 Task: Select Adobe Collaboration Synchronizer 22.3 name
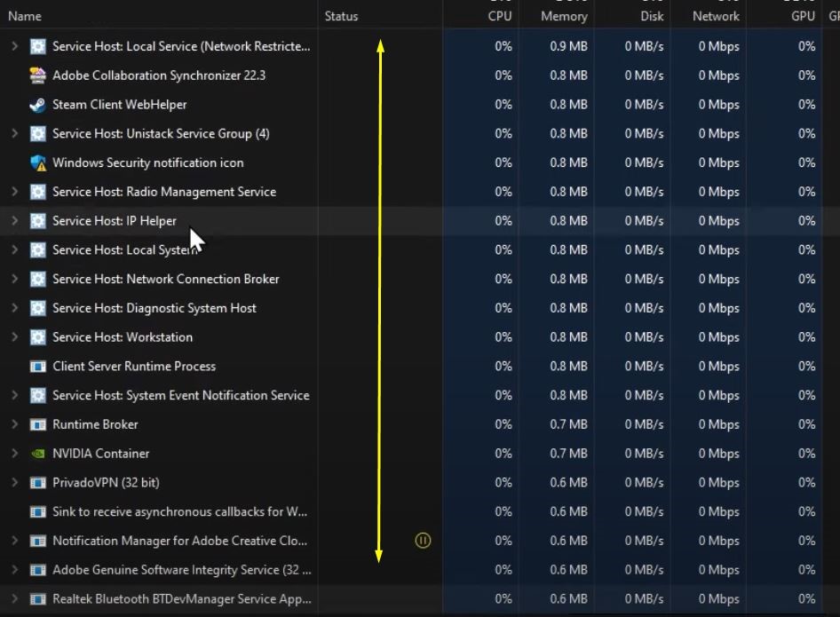click(x=159, y=75)
